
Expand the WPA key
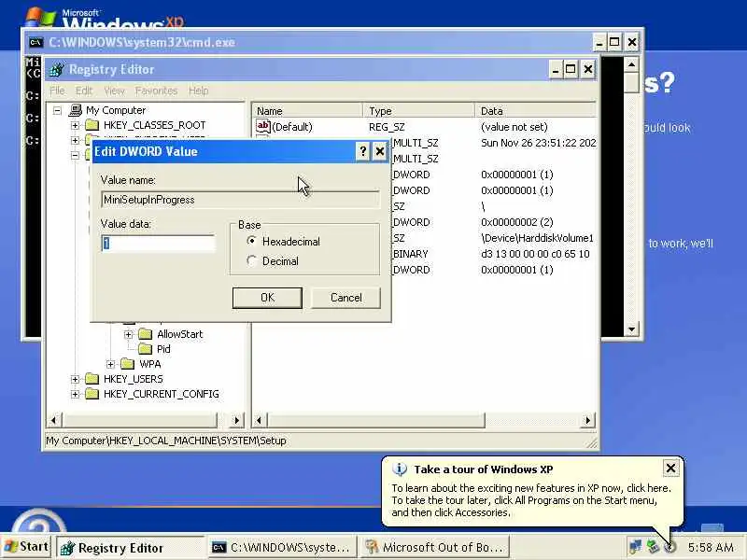[110, 364]
